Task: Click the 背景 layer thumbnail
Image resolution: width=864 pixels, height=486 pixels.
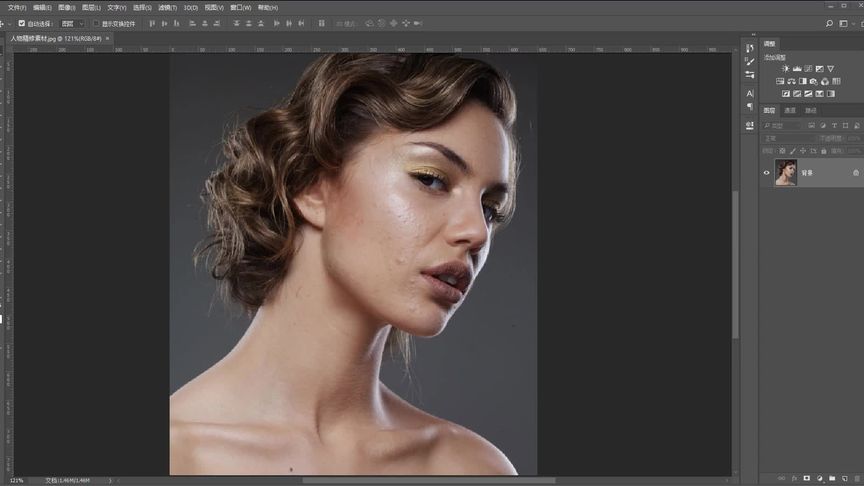Action: click(x=786, y=172)
